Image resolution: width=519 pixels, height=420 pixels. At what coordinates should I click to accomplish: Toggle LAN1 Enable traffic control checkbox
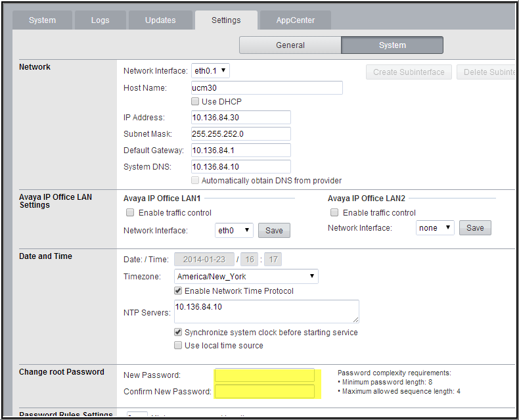(x=130, y=213)
